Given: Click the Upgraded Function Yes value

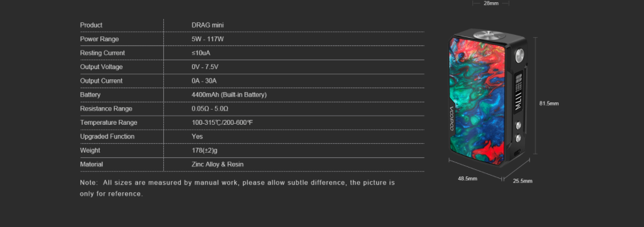Looking at the screenshot, I should [x=197, y=137].
